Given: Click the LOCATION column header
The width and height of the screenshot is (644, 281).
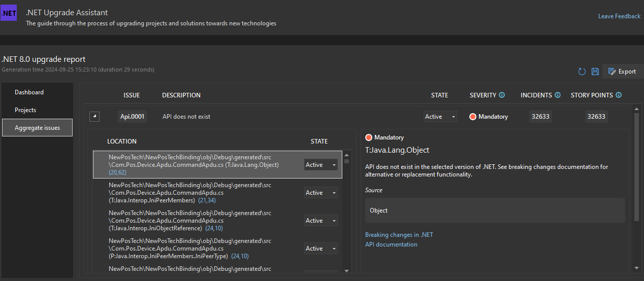Looking at the screenshot, I should [x=122, y=142].
